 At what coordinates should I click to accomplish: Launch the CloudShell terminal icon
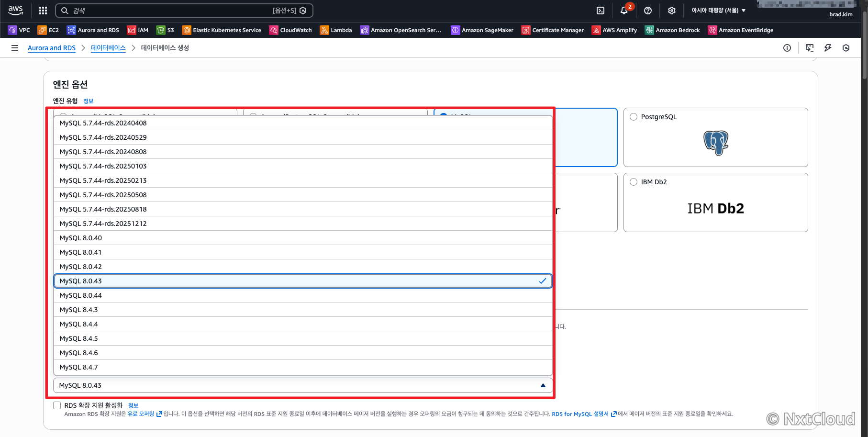tap(601, 11)
